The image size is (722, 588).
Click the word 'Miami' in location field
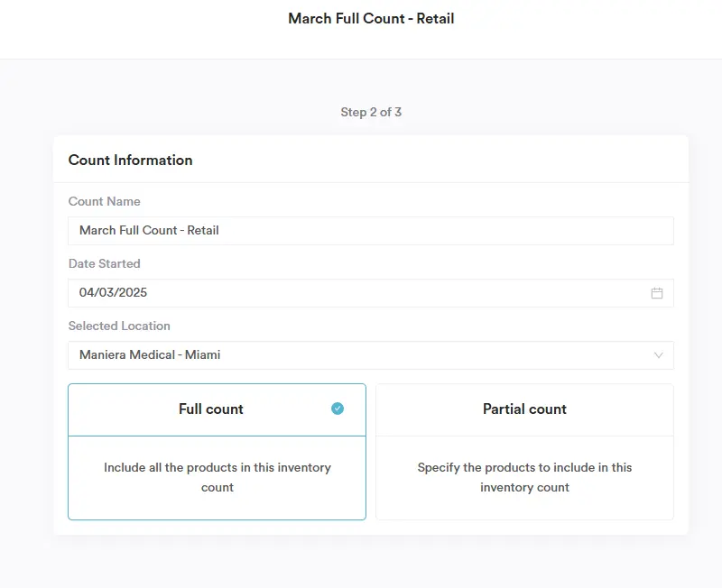[203, 355]
